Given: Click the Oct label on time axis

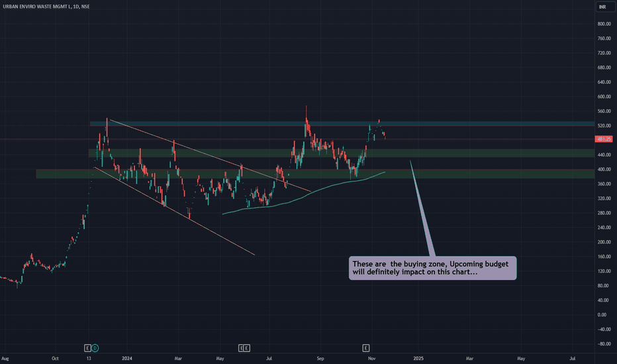Looking at the screenshot, I should tap(55, 359).
